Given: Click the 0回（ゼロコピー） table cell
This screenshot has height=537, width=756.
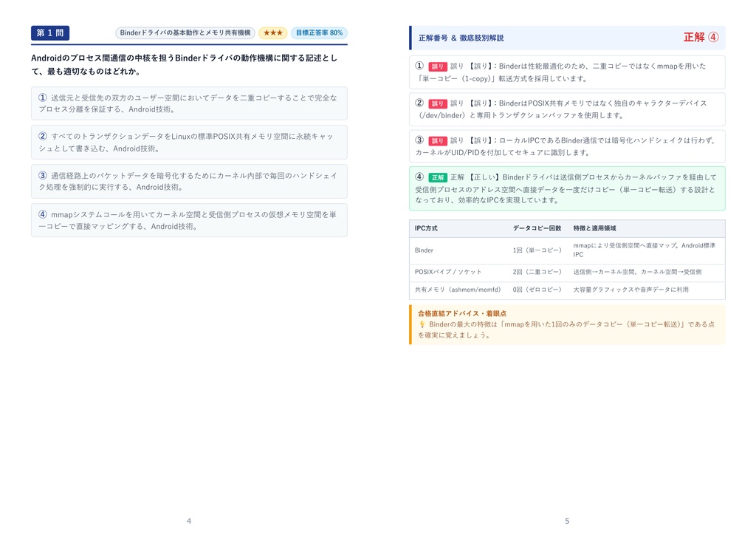Looking at the screenshot, I should (x=537, y=290).
